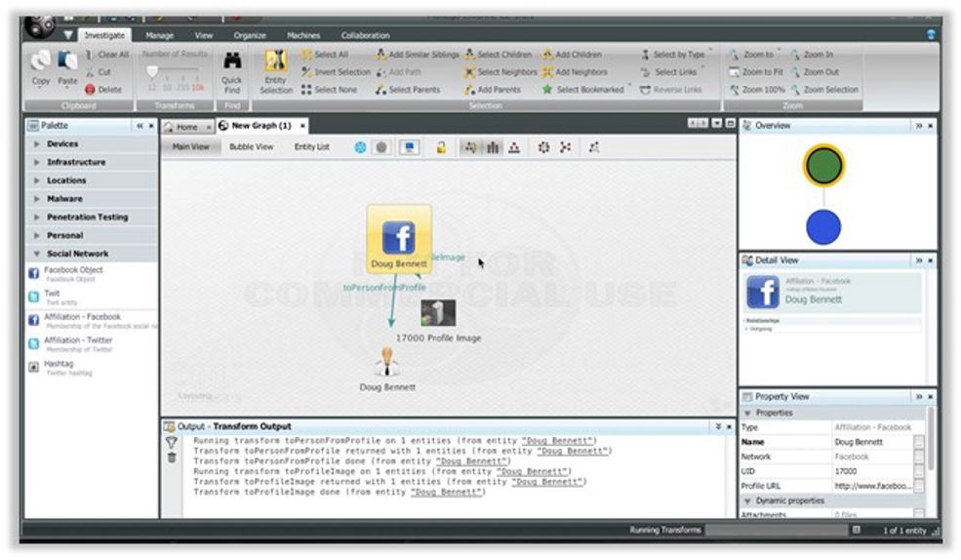Open the Machines ribbon tab

coord(303,35)
